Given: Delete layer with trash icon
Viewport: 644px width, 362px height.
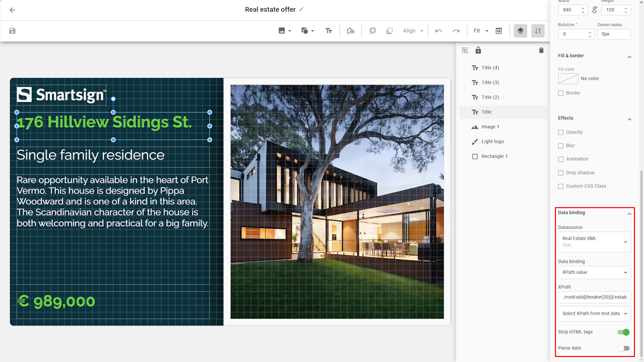Looking at the screenshot, I should point(541,50).
